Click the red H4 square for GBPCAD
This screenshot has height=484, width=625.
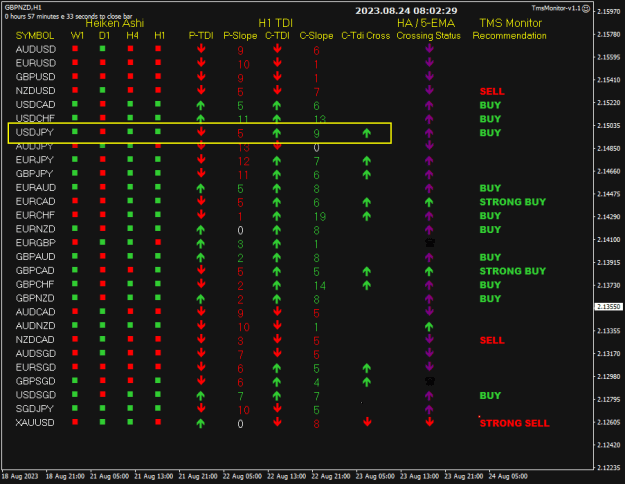coord(130,270)
